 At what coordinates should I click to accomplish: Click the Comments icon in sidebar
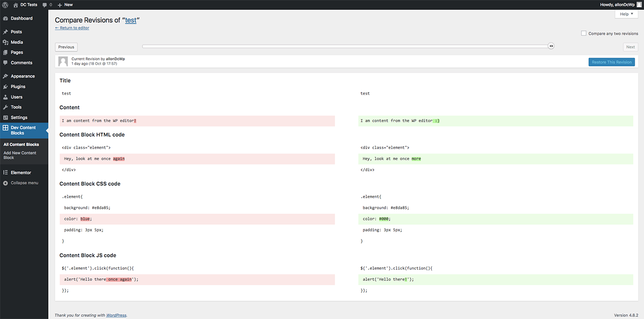(5, 63)
